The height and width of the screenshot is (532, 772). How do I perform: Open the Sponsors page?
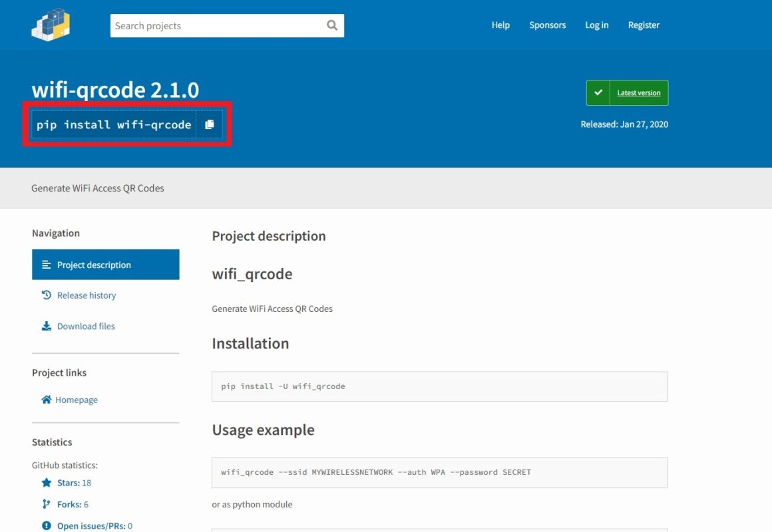coord(547,25)
